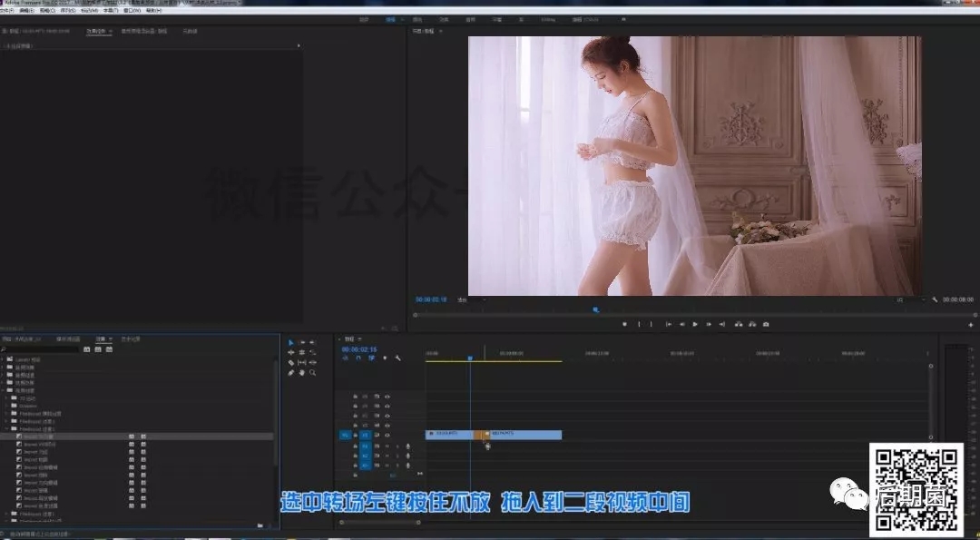Viewport: 980px width, 540px height.
Task: Click Export Frame camera icon
Action: click(766, 324)
